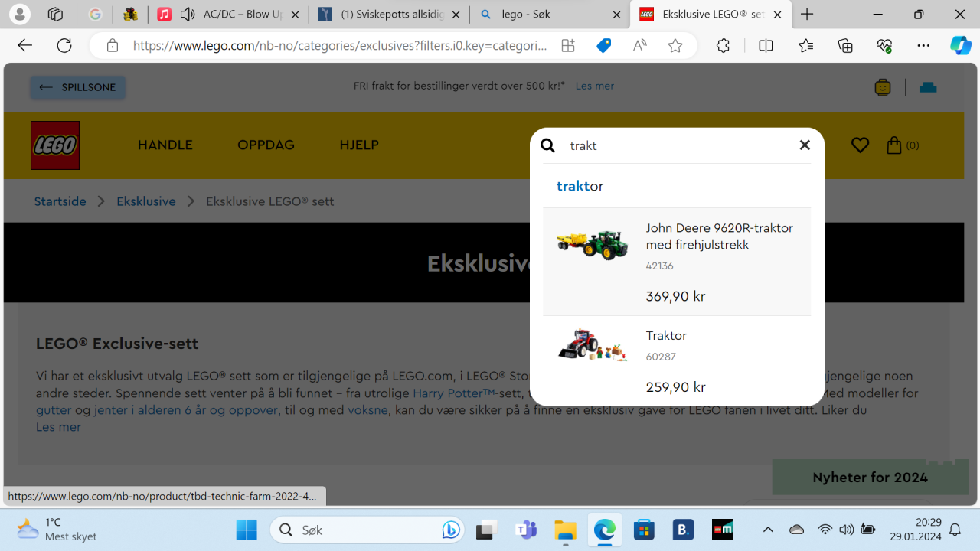
Task: Click the address bar URL
Action: click(340, 46)
